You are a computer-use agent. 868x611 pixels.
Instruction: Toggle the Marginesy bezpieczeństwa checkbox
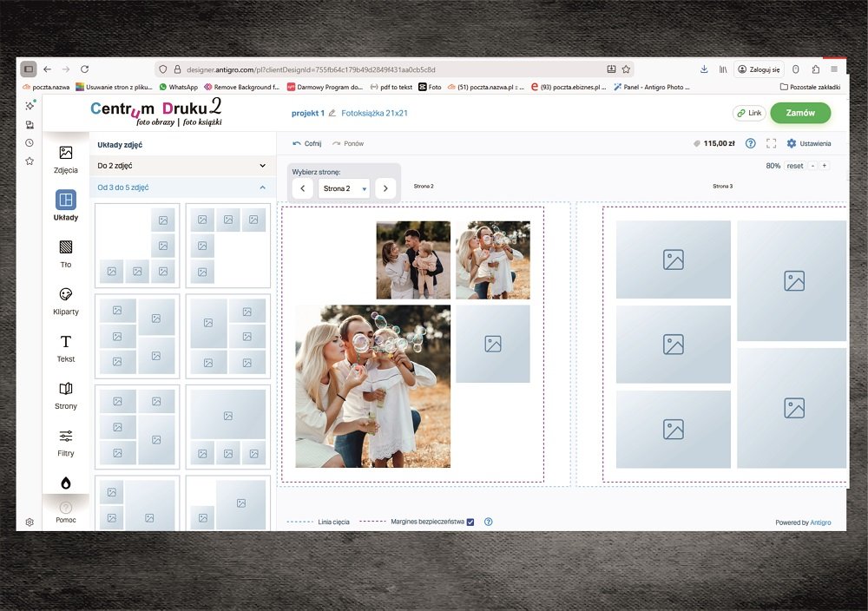[470, 522]
